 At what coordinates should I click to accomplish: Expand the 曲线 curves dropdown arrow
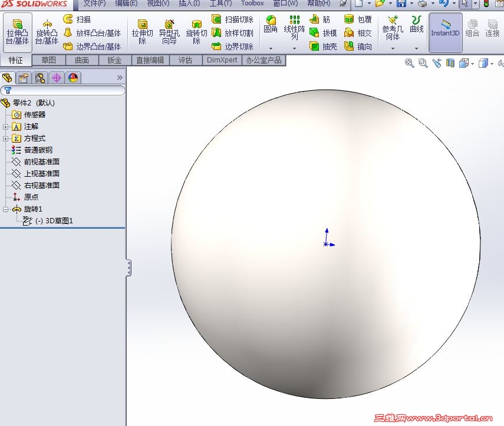tap(417, 48)
